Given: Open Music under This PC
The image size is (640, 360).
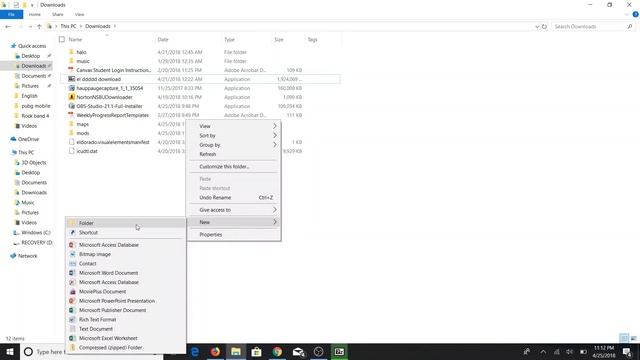Looking at the screenshot, I should pos(28,202).
